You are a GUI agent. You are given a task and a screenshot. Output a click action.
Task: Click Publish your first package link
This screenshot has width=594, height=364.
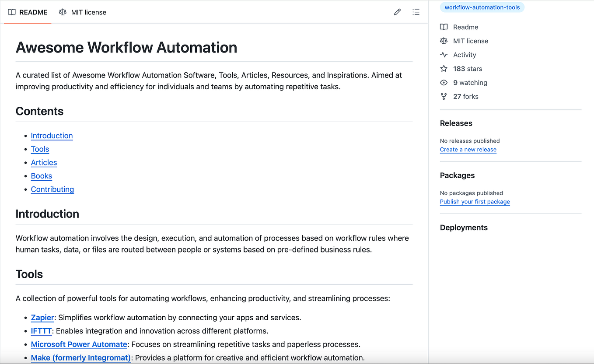475,201
